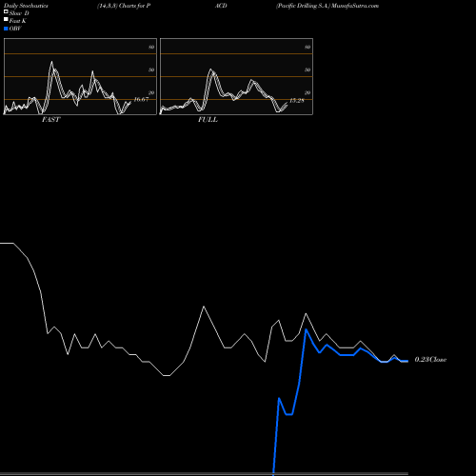Click the Slow D legend swatch
Screen dimensions: 476x476
click(x=6, y=11)
